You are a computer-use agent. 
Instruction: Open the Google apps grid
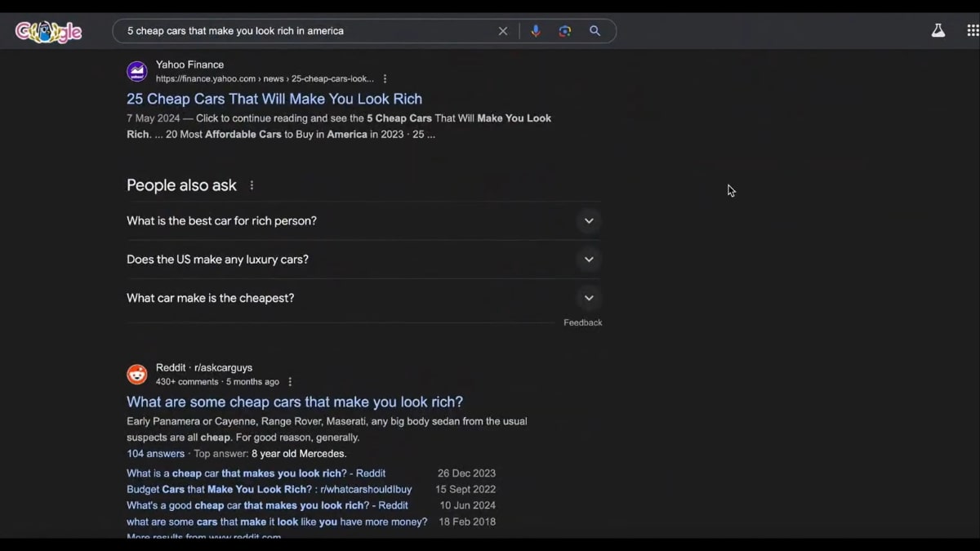click(973, 31)
